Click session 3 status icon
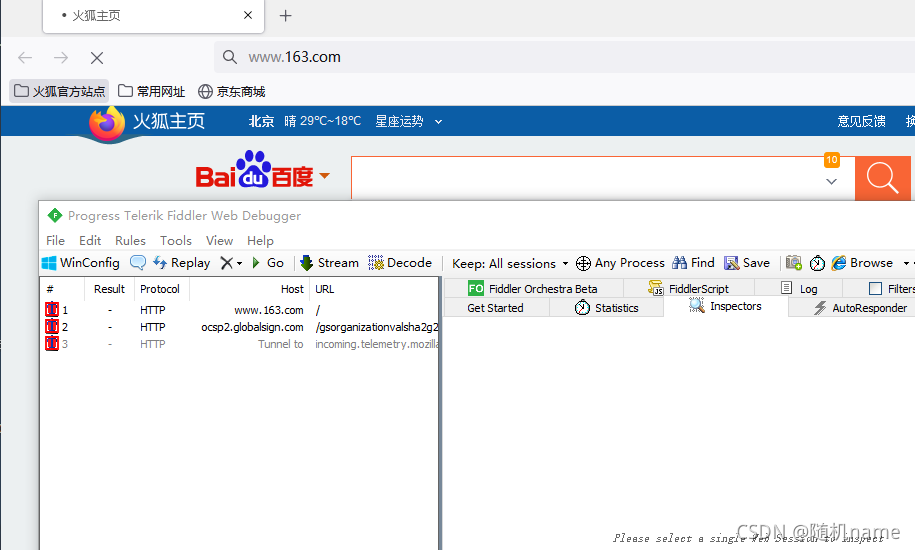This screenshot has height=550, width=915. [x=52, y=344]
